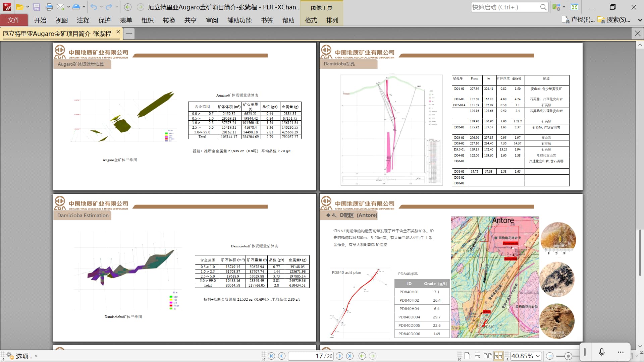Toggle two pages continuous layout
Image resolution: width=644 pixels, height=362 pixels.
[x=498, y=356]
